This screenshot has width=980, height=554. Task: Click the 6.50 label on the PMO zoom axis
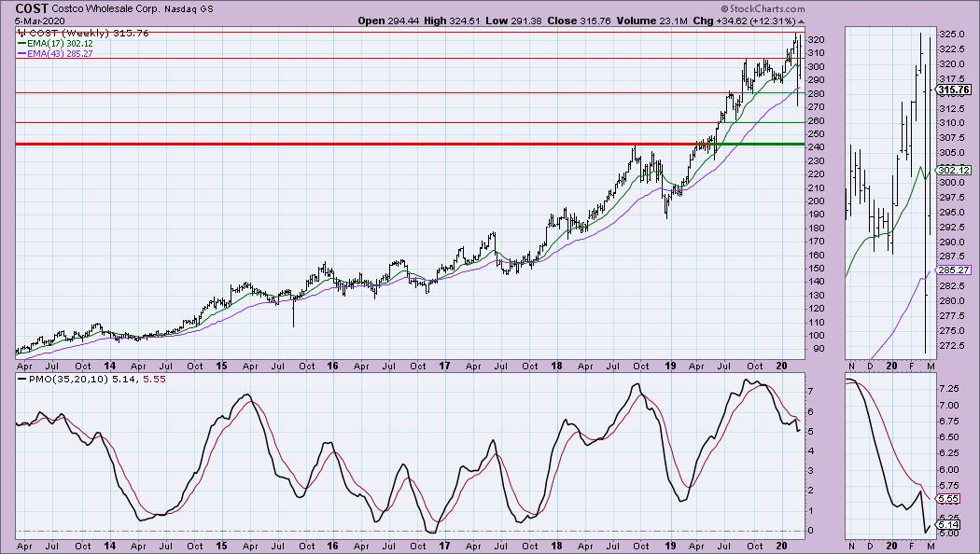coord(949,437)
